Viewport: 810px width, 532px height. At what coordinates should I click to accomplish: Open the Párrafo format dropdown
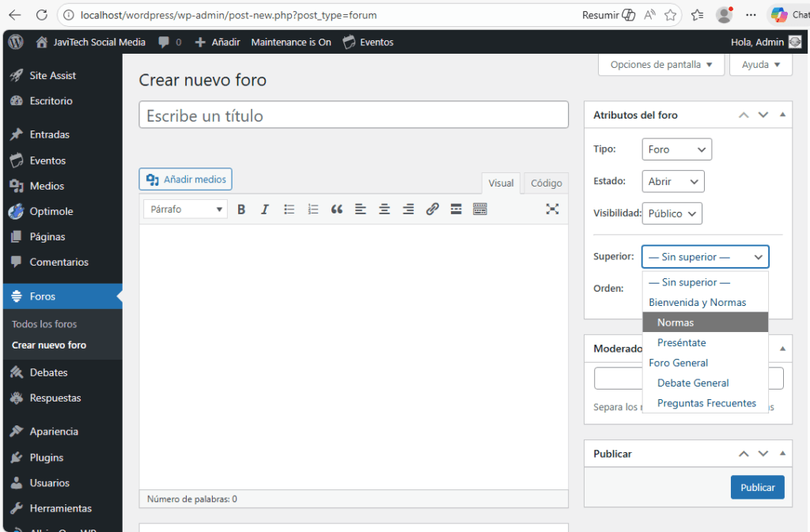point(186,209)
